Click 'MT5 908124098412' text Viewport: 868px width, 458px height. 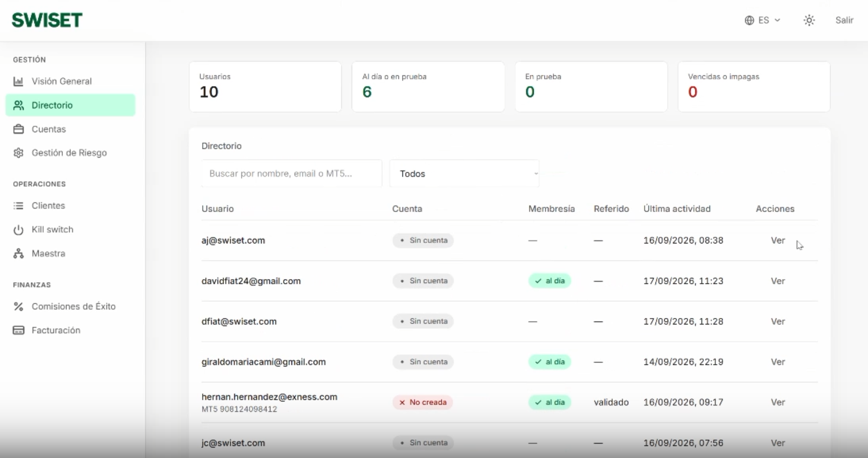[239, 409]
